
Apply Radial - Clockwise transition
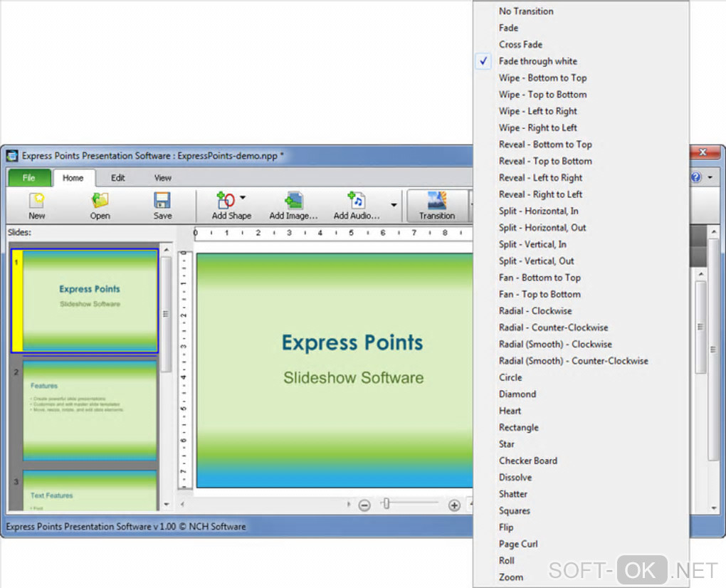(581, 311)
